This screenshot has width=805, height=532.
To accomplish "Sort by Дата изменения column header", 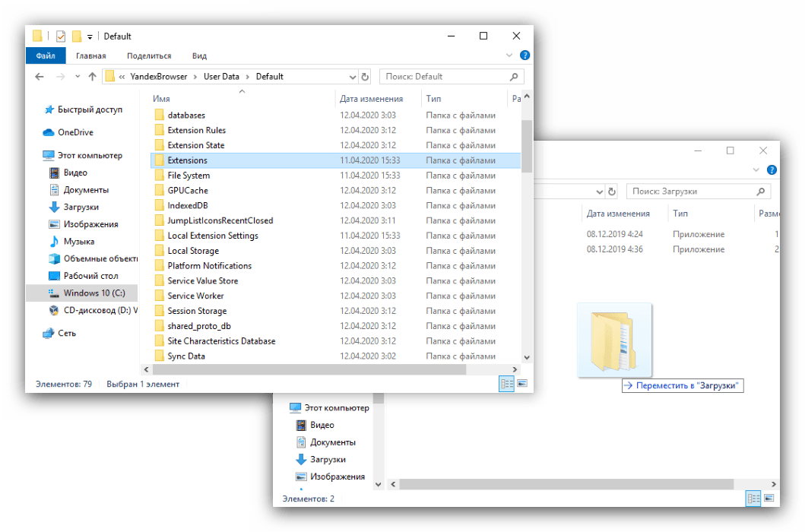I will tap(371, 99).
